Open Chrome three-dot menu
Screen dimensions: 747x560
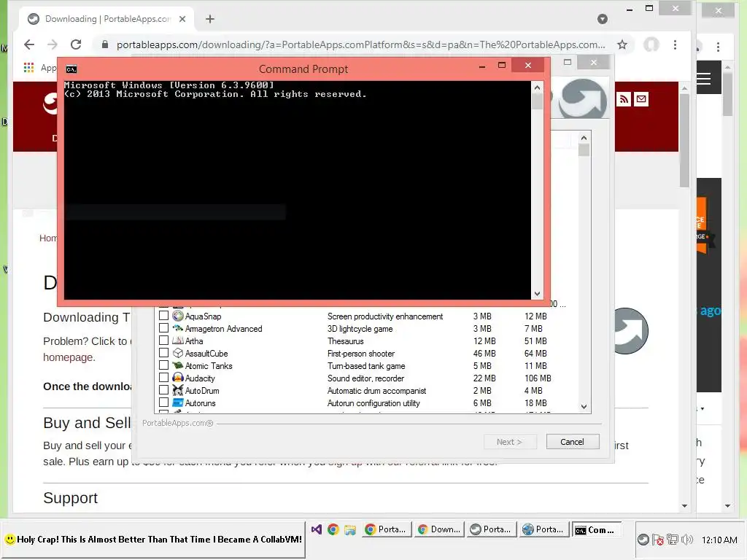coord(675,44)
